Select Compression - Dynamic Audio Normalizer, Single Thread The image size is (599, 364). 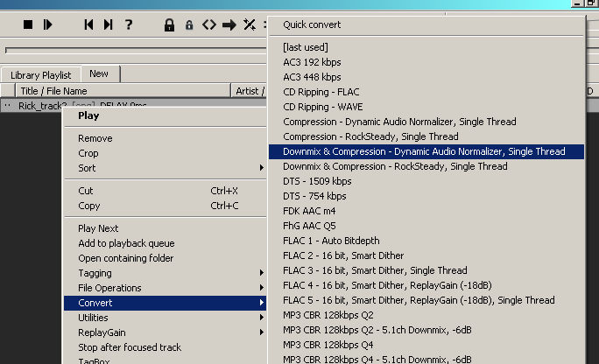pyautogui.click(x=426, y=122)
